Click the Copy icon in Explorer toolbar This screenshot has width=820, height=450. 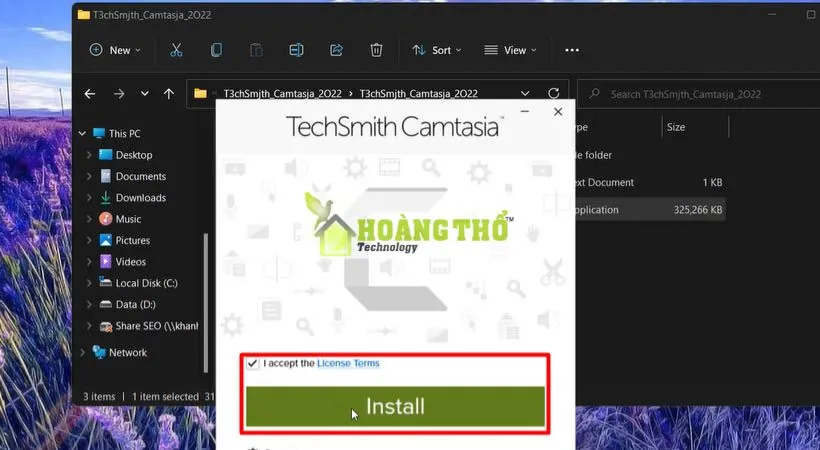pos(216,50)
